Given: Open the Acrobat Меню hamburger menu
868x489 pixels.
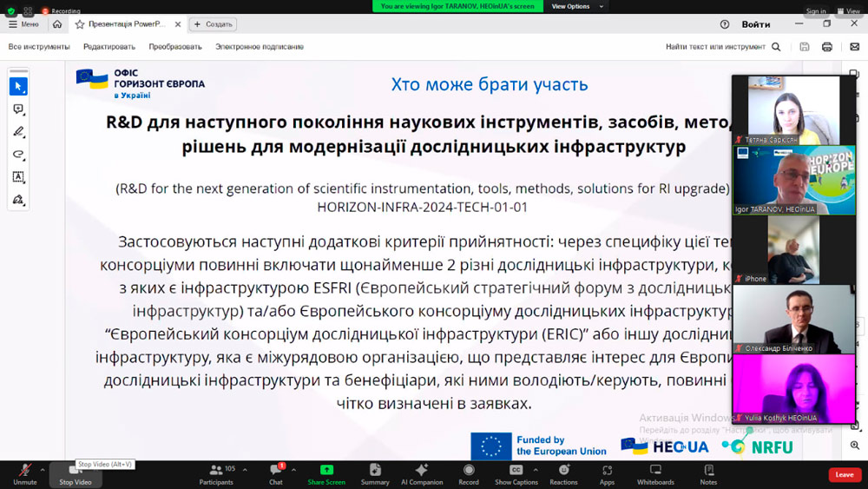Looking at the screenshot, I should [x=23, y=24].
